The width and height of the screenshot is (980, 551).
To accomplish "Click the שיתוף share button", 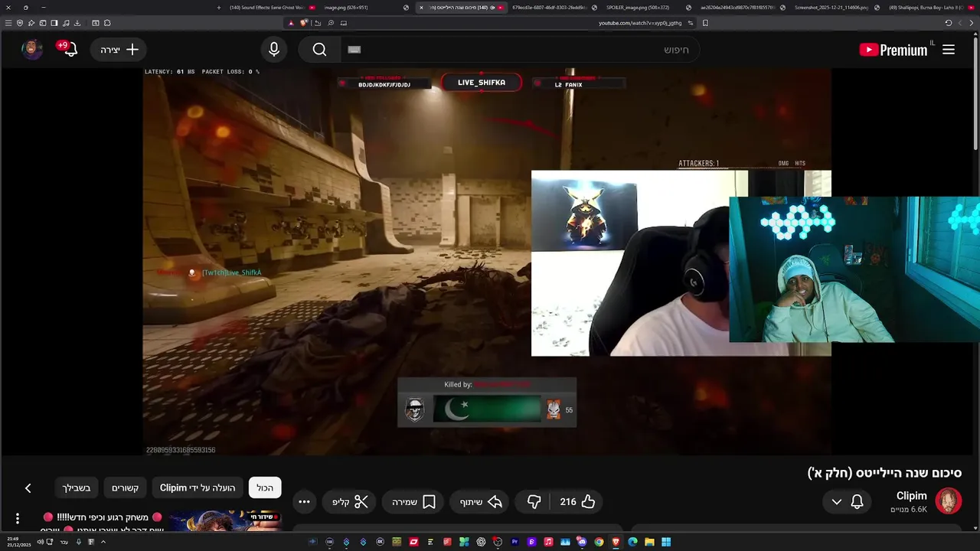I will click(x=481, y=502).
